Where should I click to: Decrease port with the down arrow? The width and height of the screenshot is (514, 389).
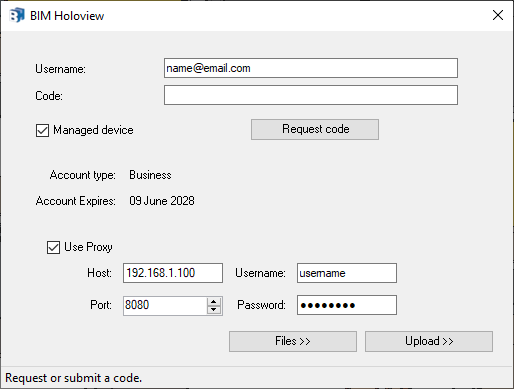pyautogui.click(x=214, y=310)
